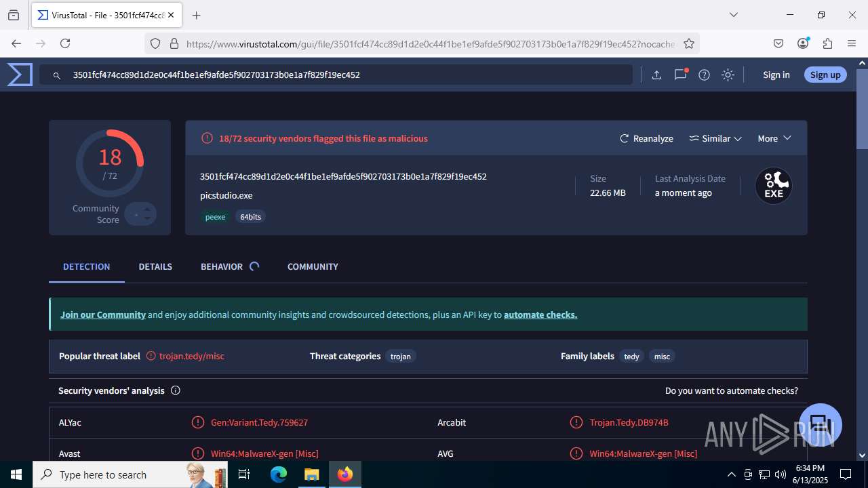This screenshot has height=488, width=868.
Task: Click the tedy family label tag
Action: 631,357
